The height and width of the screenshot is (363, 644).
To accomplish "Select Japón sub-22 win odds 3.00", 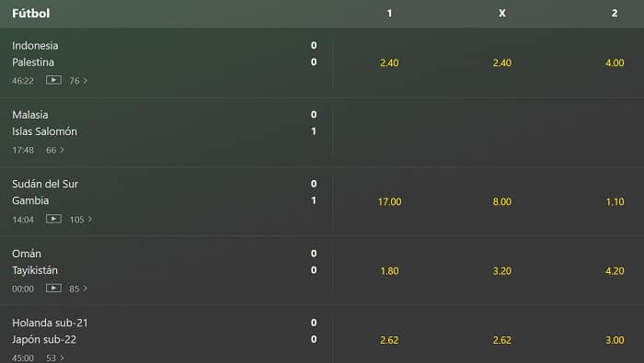I will pyautogui.click(x=615, y=340).
